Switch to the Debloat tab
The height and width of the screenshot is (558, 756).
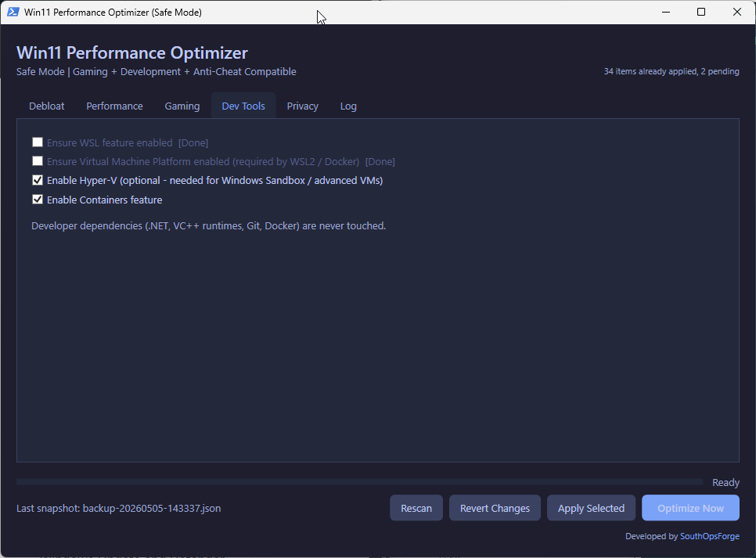47,106
